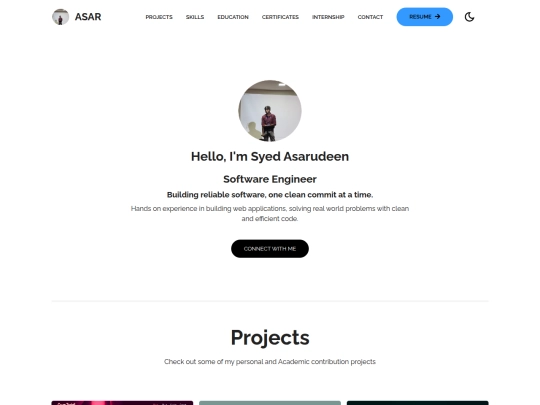
Task: Click the blue Resume button
Action: click(425, 17)
